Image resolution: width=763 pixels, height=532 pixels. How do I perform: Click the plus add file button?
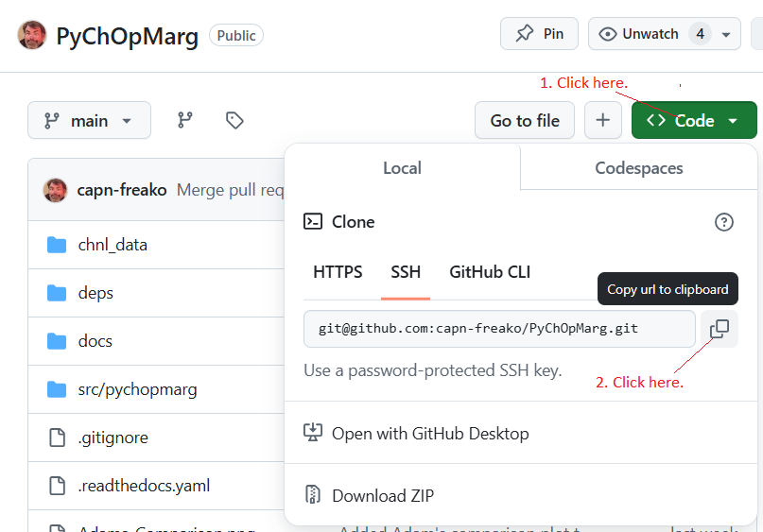tap(603, 120)
